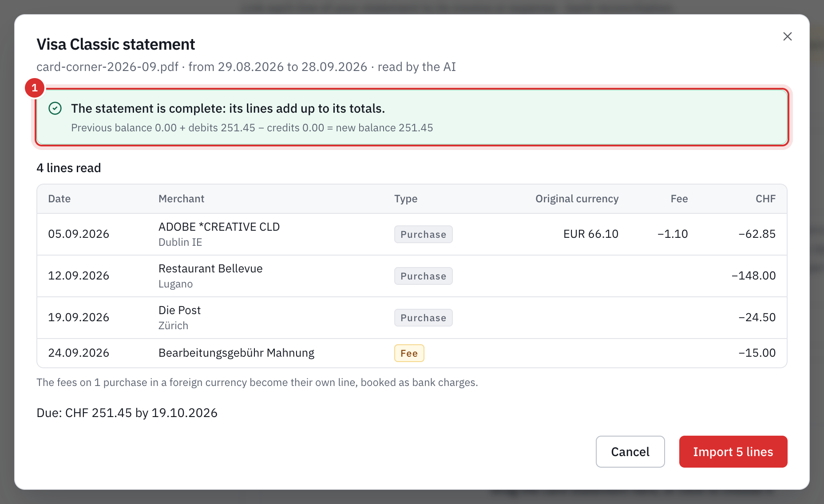Select merchant ADOBE *CREATIVE CLD
The image size is (824, 504).
tap(219, 227)
